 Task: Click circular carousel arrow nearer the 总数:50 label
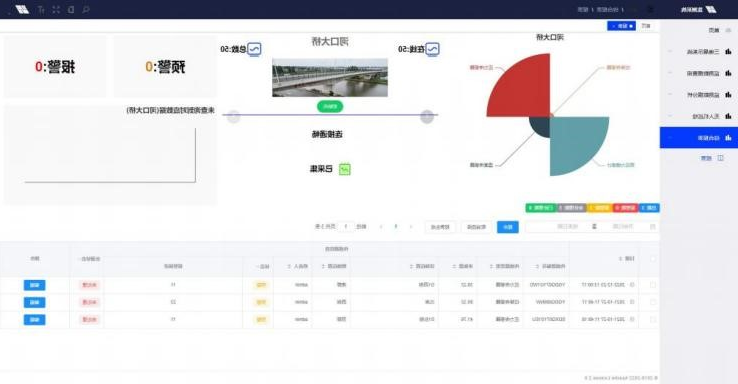pyautogui.click(x=233, y=117)
